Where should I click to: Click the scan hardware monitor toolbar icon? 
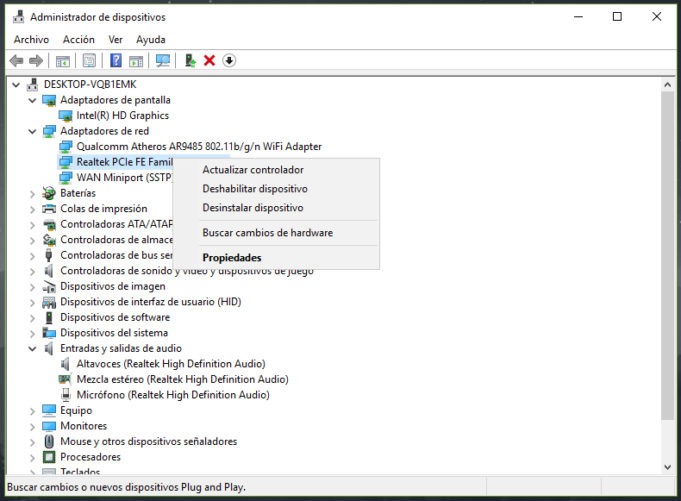tap(163, 61)
